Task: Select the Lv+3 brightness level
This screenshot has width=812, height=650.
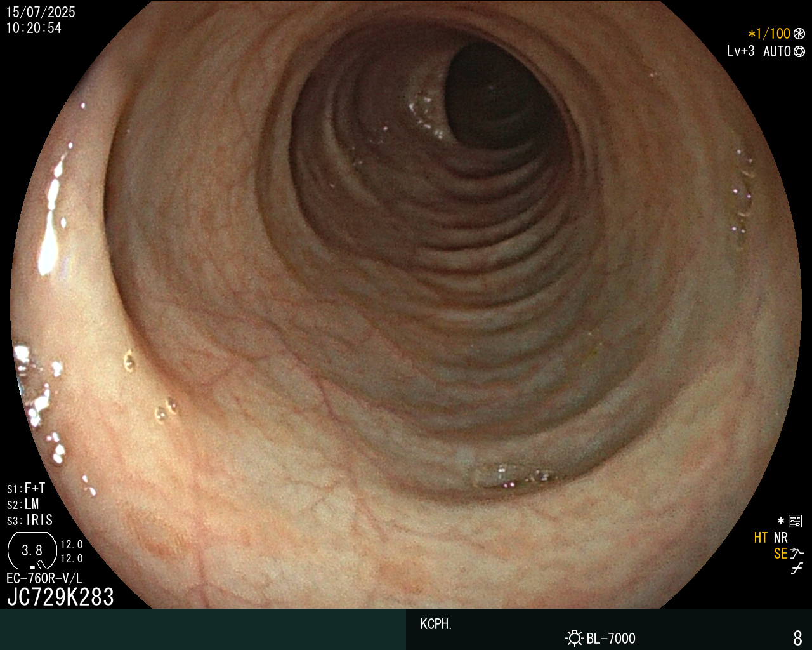Action: [x=740, y=51]
